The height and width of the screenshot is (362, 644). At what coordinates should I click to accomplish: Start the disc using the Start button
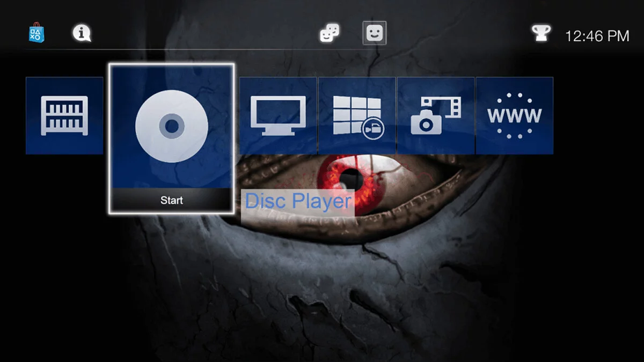[172, 201]
